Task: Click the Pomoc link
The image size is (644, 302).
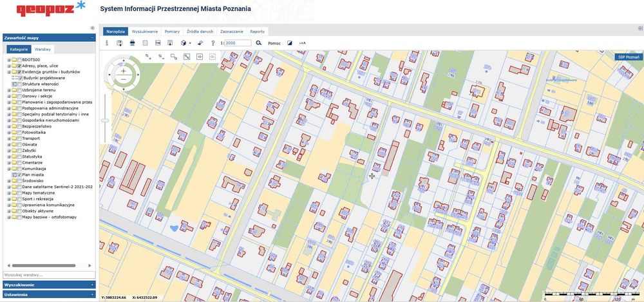Action: click(x=274, y=43)
